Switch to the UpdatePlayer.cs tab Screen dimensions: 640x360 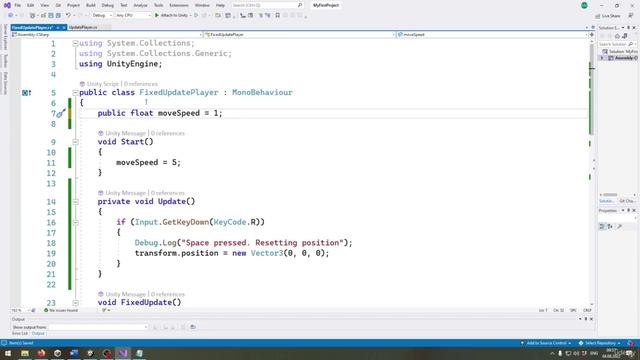tap(83, 27)
